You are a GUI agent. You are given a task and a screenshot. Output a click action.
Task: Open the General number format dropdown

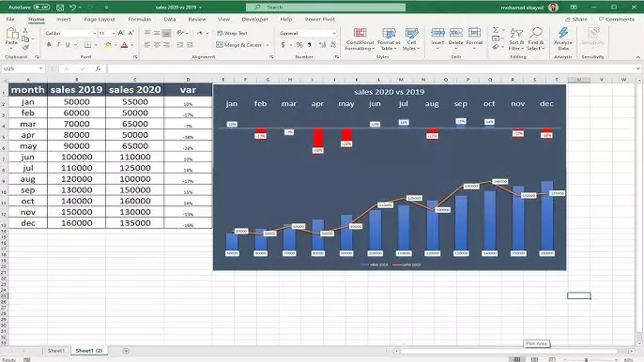coord(334,33)
